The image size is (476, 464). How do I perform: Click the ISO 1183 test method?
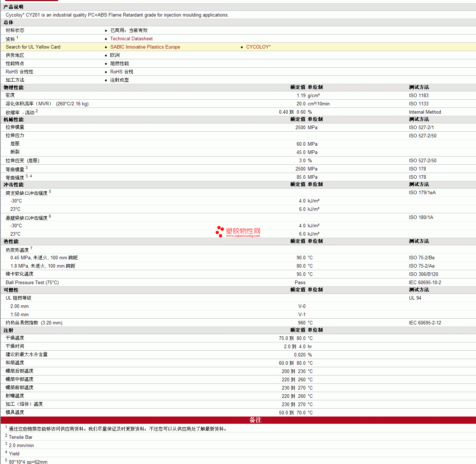(x=418, y=95)
